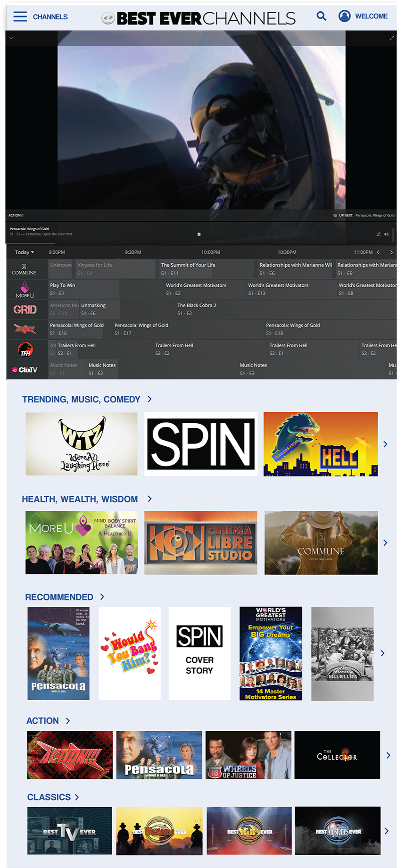The height and width of the screenshot is (868, 397).
Task: Advance Recommended row with right arrow
Action: pyautogui.click(x=382, y=653)
